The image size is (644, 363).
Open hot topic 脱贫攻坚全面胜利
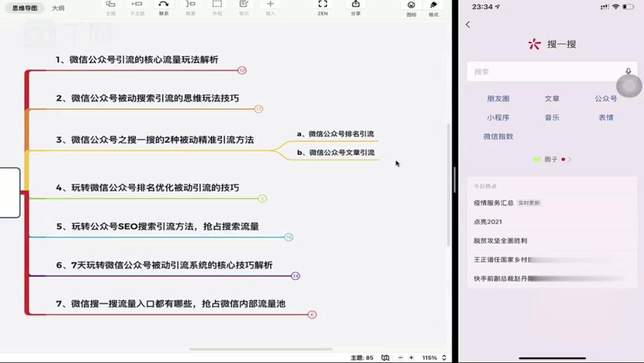click(x=500, y=241)
